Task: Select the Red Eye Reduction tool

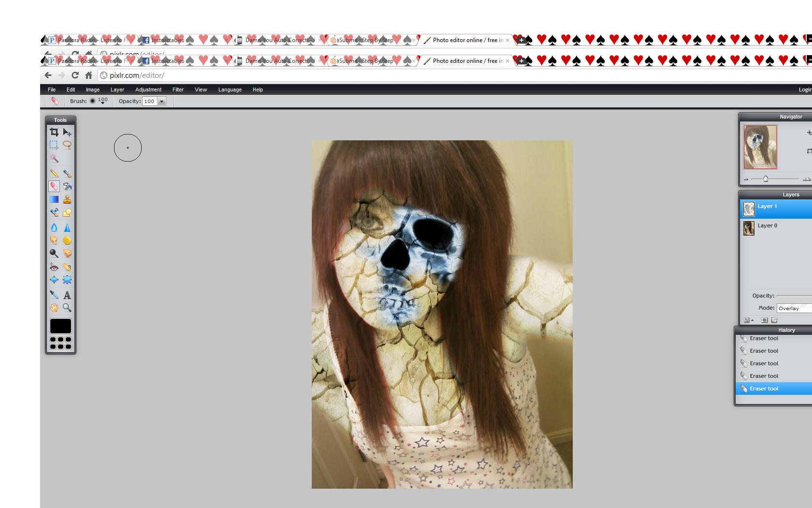Action: (54, 267)
